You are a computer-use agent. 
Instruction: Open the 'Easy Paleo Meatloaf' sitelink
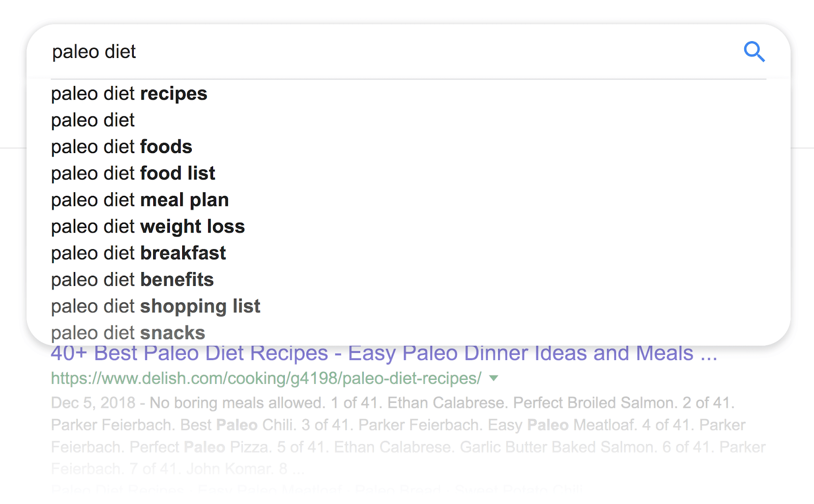[x=270, y=490]
